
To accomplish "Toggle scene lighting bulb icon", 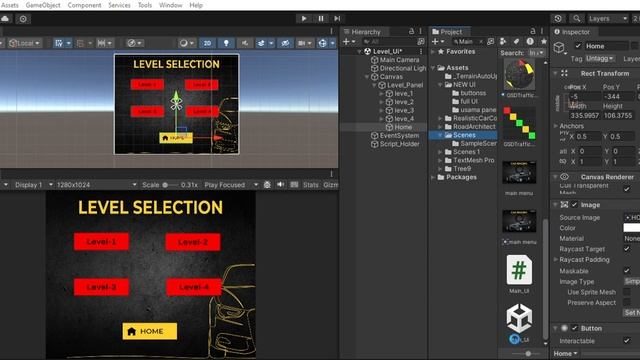I will [x=226, y=43].
